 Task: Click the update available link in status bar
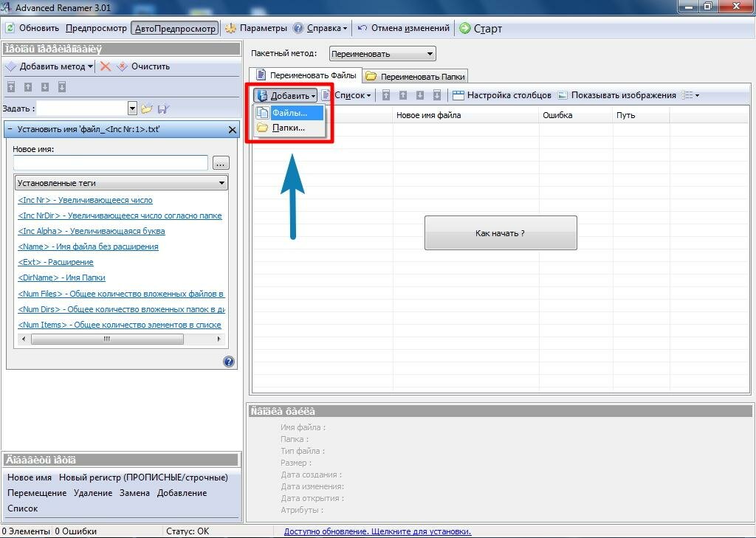coord(377,531)
